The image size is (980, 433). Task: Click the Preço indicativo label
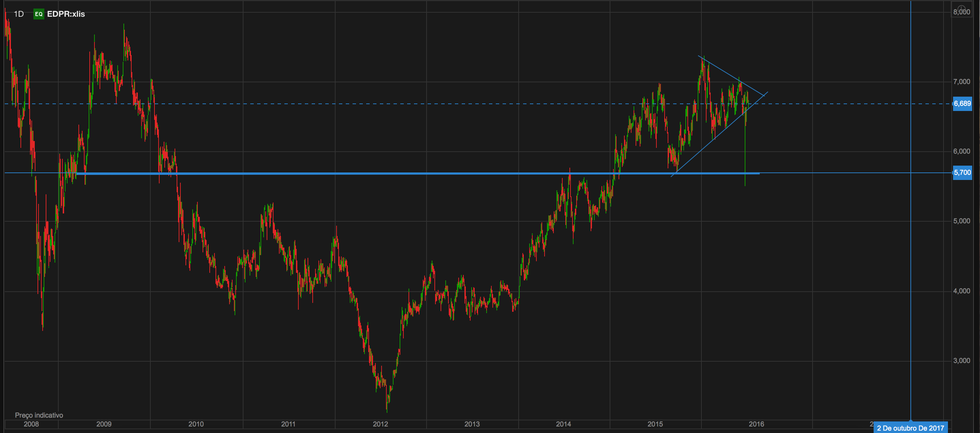[39, 415]
